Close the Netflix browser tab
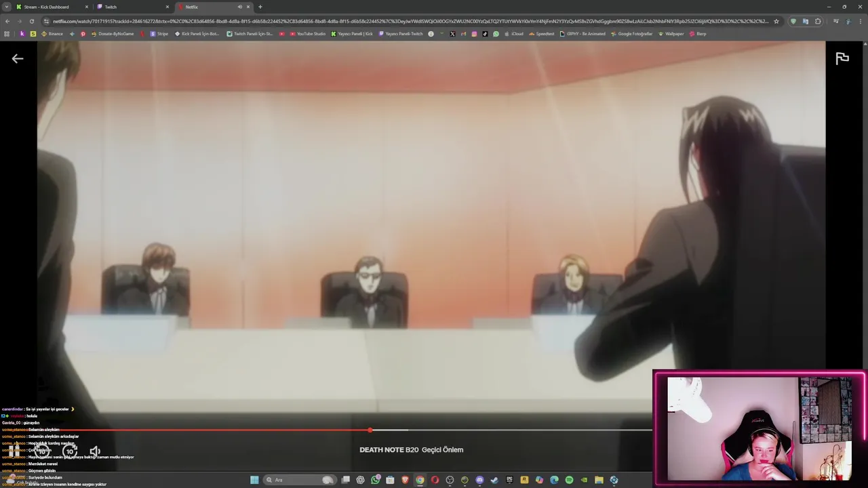Image resolution: width=868 pixels, height=488 pixels. point(248,7)
